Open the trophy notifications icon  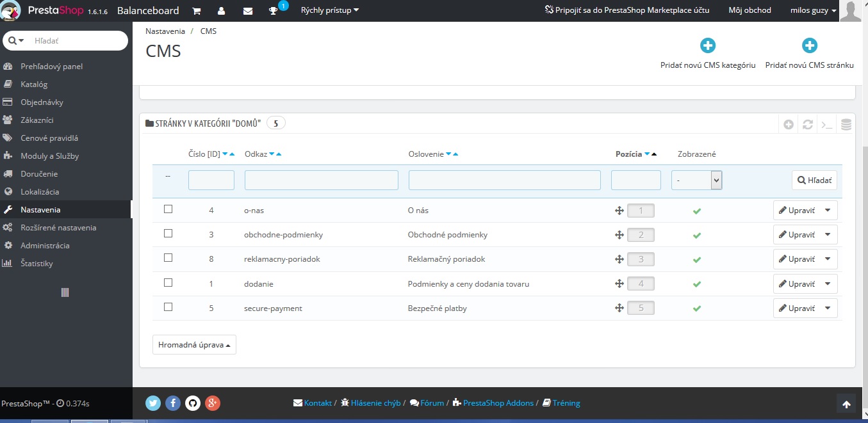tap(274, 11)
